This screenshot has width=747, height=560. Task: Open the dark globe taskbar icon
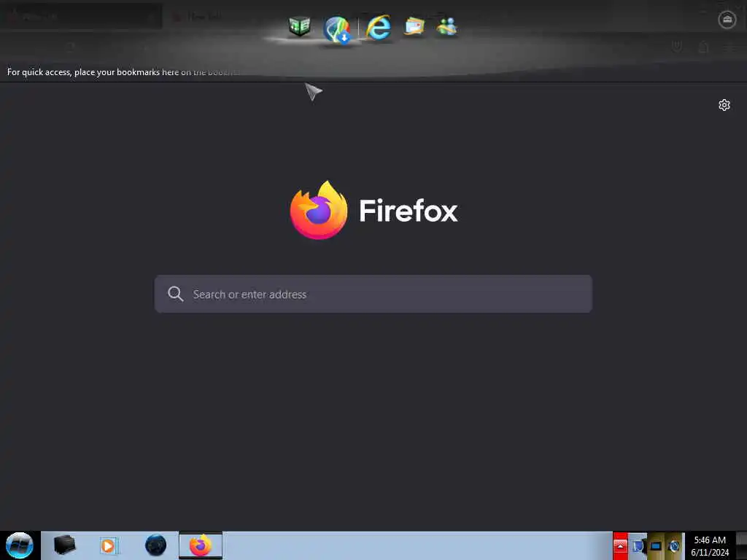(156, 545)
